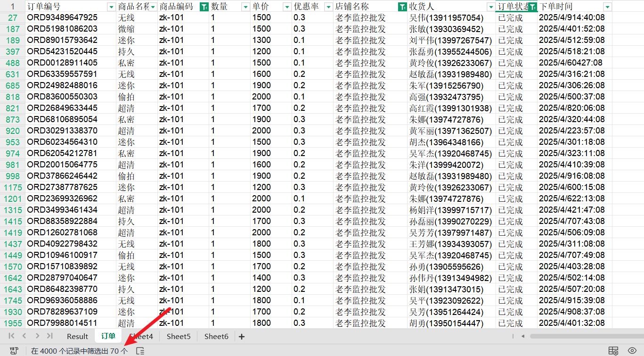Expand the 下单时间 filter dropdown
The image size is (644, 356).
point(607,7)
